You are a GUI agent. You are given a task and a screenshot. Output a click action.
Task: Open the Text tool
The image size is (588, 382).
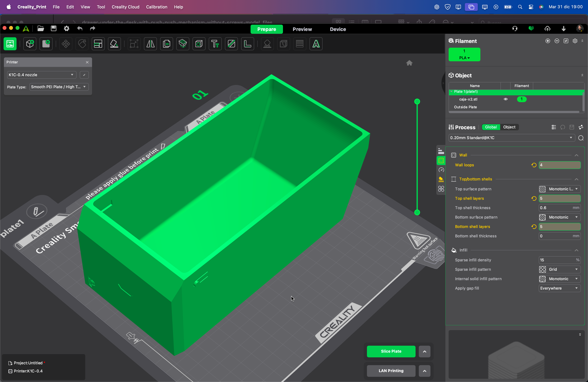(215, 44)
